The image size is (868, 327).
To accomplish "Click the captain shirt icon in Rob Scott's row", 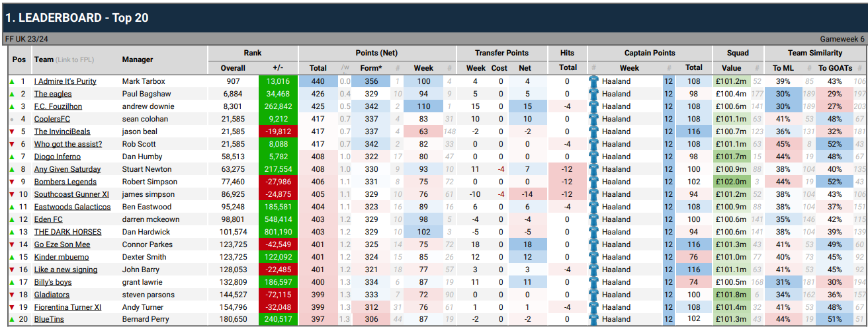I will [593, 144].
